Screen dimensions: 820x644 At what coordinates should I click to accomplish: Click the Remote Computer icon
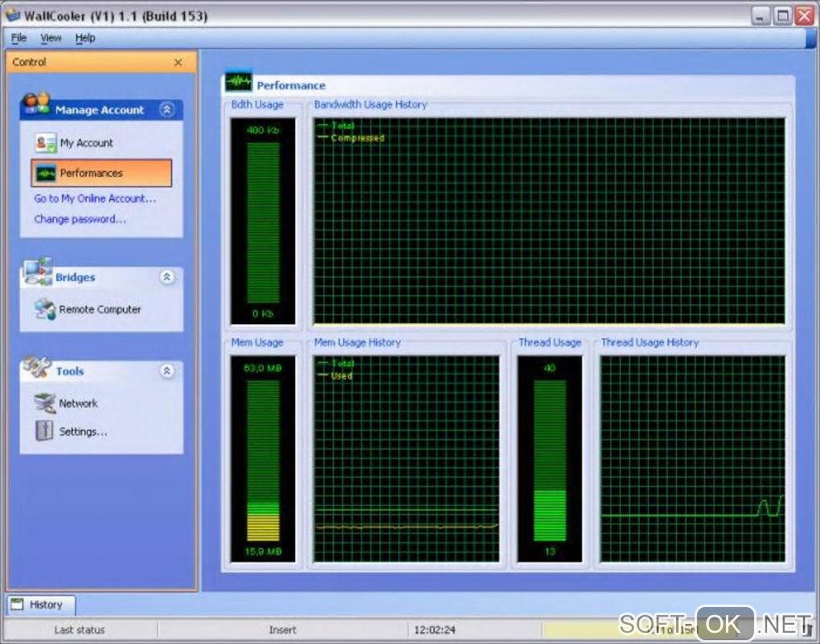click(45, 310)
